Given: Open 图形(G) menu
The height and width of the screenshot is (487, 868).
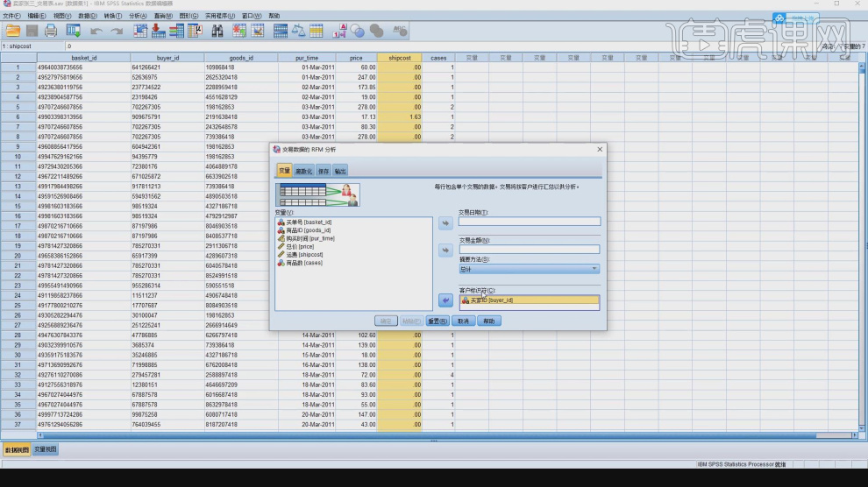Looking at the screenshot, I should point(189,16).
